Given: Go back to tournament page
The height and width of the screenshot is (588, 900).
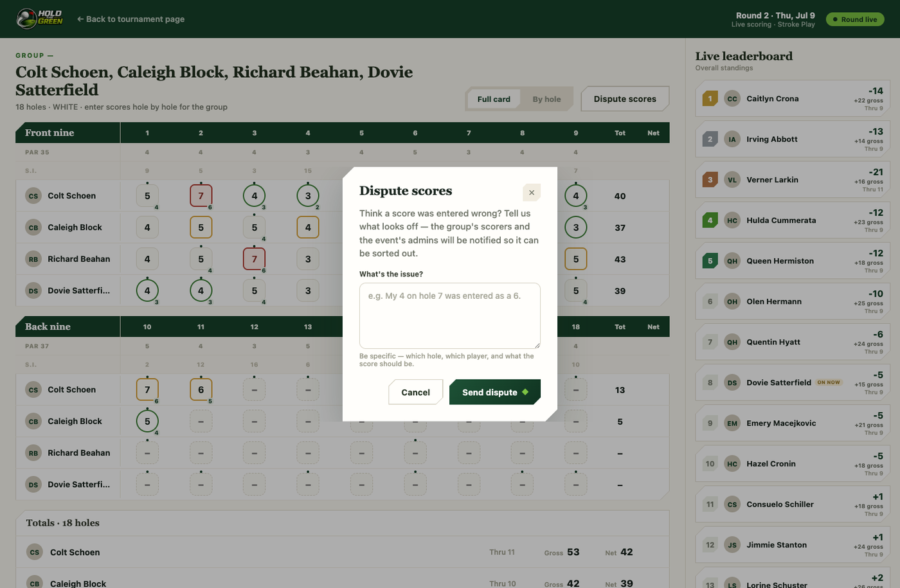Looking at the screenshot, I should click(130, 19).
